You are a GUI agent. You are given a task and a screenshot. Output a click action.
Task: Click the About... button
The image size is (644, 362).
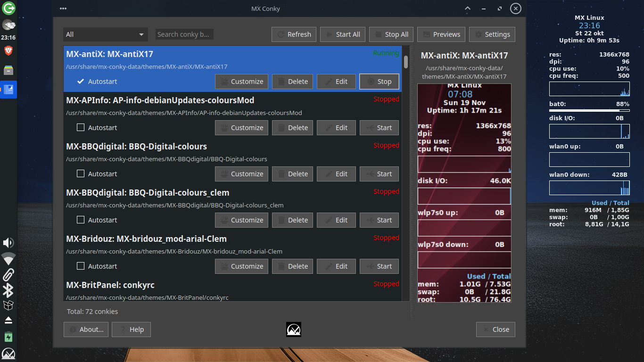pos(86,329)
